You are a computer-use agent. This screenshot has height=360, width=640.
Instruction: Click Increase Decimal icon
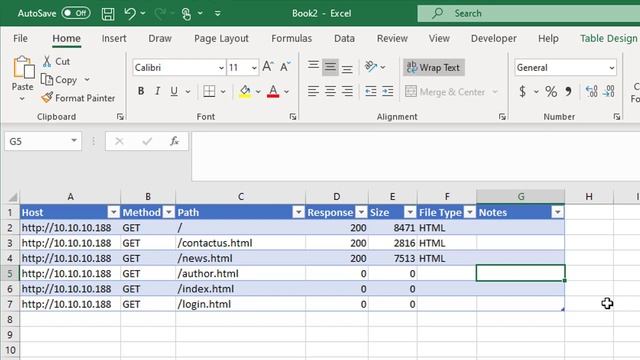591,91
